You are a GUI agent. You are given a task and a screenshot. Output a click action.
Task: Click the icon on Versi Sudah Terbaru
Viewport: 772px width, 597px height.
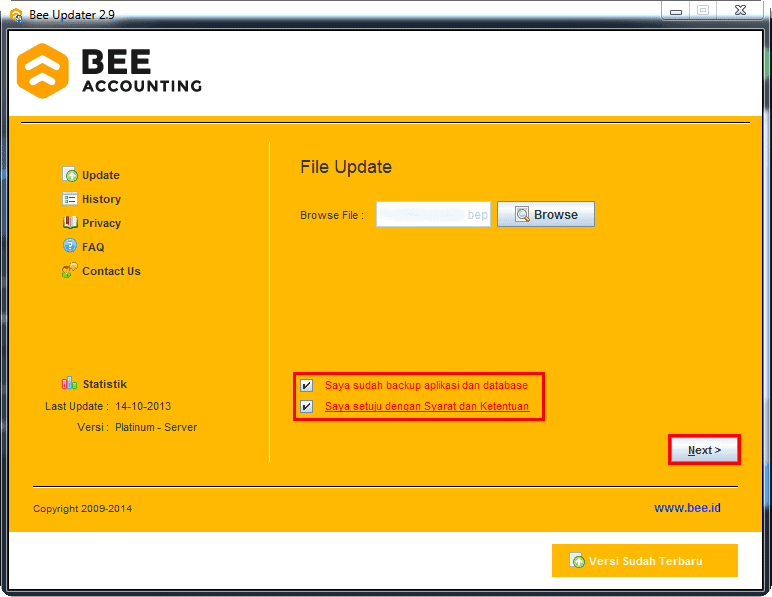point(577,560)
